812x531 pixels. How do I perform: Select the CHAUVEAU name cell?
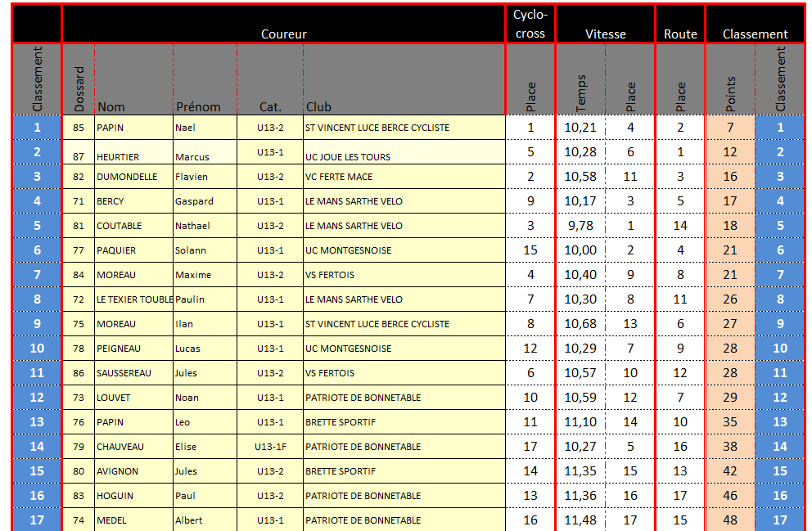(x=121, y=447)
